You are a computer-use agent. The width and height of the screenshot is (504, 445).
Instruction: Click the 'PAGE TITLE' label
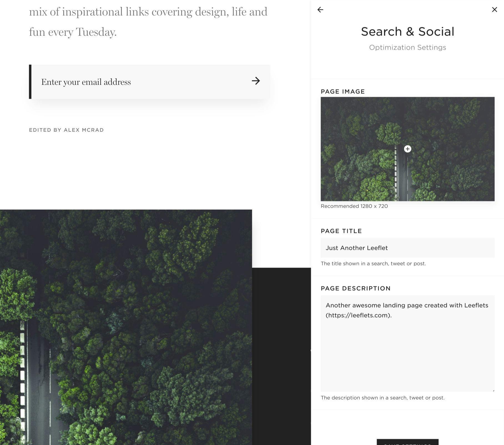(341, 231)
